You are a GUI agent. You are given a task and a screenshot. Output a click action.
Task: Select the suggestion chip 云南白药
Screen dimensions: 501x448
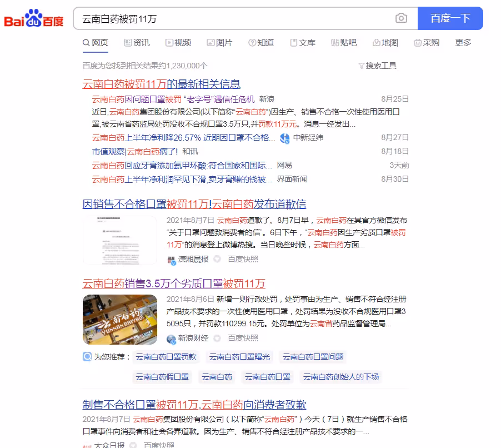tap(217, 377)
